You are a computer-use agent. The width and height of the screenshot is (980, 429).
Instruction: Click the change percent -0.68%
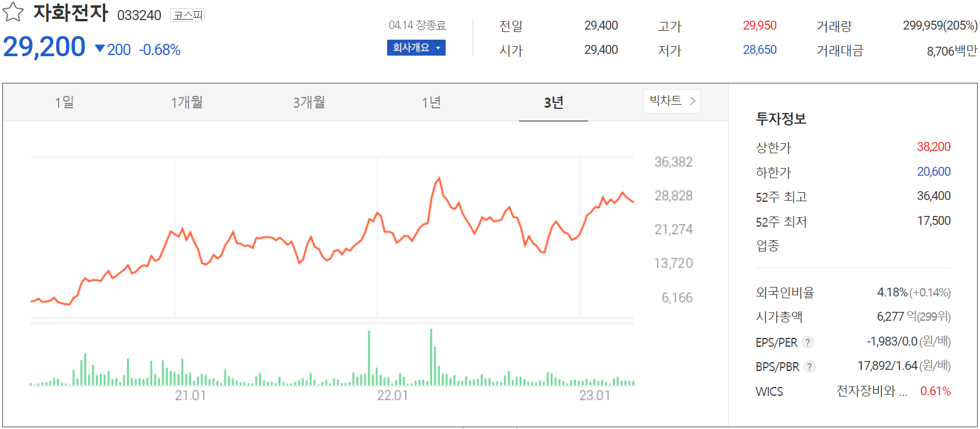tap(160, 50)
